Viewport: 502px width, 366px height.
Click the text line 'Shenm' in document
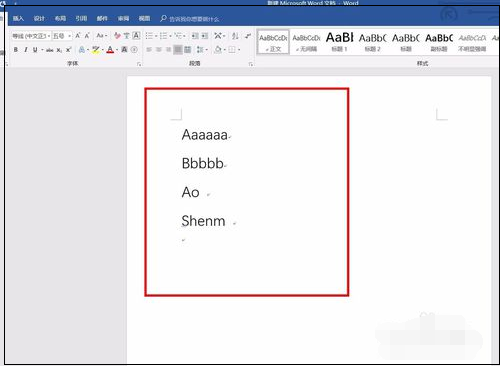(203, 221)
